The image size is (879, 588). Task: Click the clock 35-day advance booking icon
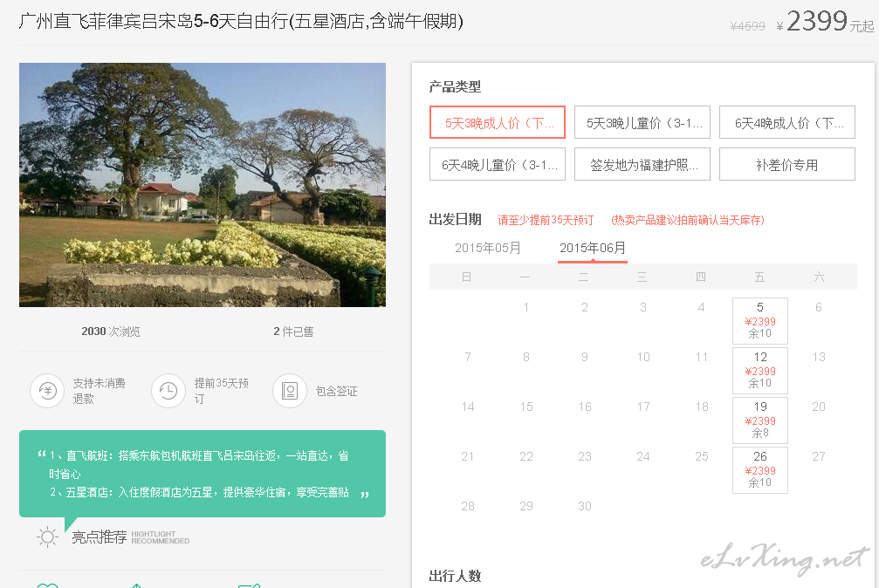pyautogui.click(x=168, y=391)
